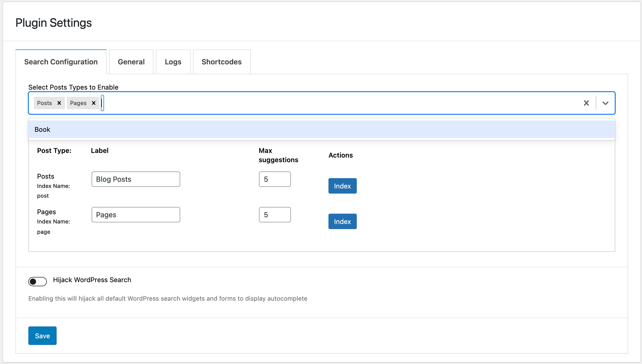This screenshot has height=364, width=642.
Task: Edit the Blog Posts label field
Action: (136, 179)
